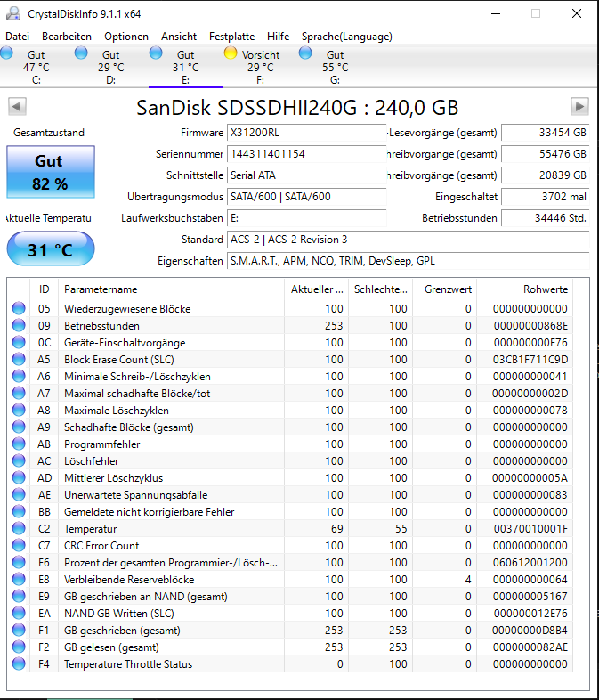Click the Lesevorgänge value 33454 GB
Screen dimensions: 599x700
[546, 133]
